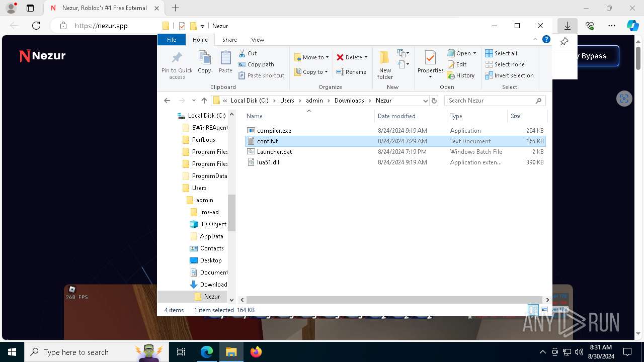Open the File menu tab

tap(172, 40)
